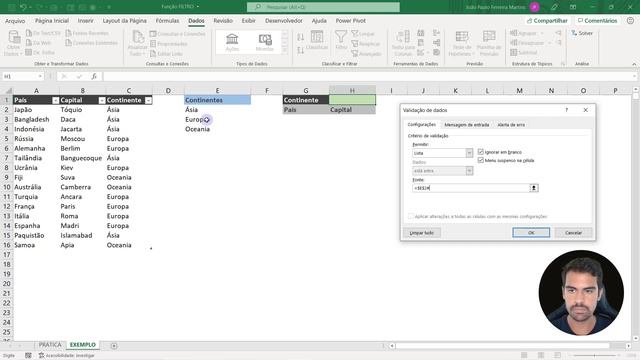The height and width of the screenshot is (360, 640).
Task: Open the Permitir Lista dropdown
Action: pos(469,153)
